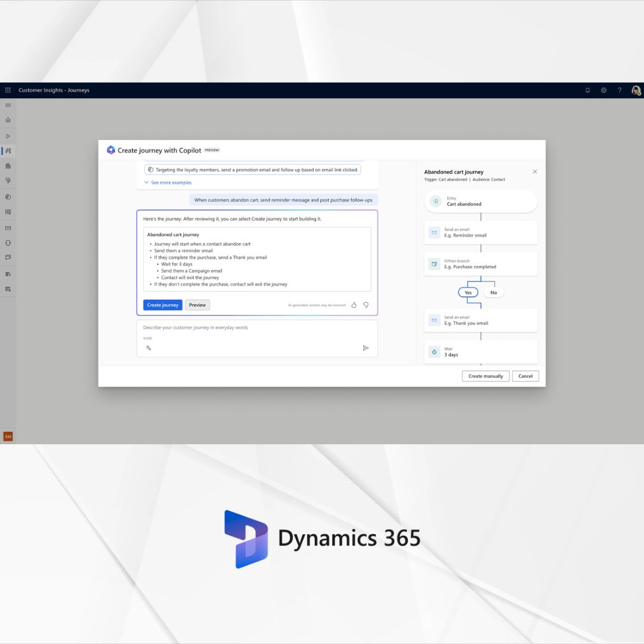The width and height of the screenshot is (644, 644).
Task: Go to Home in the sidebar
Action: (8, 120)
